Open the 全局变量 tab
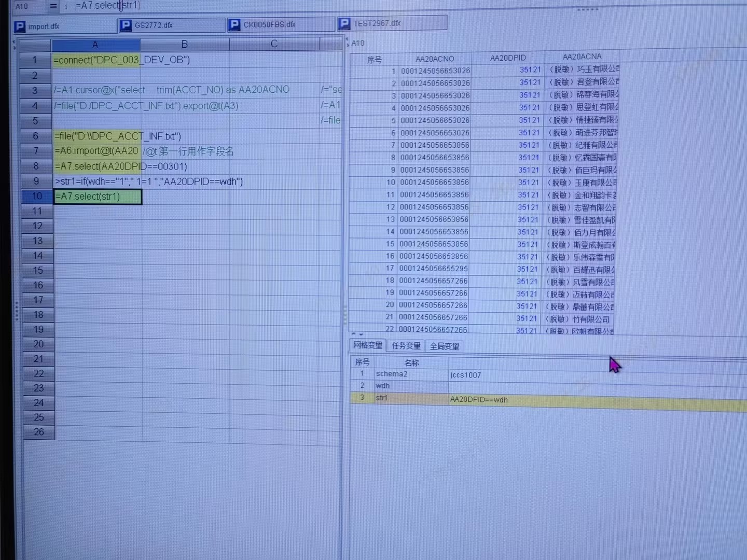The image size is (747, 560). (444, 346)
